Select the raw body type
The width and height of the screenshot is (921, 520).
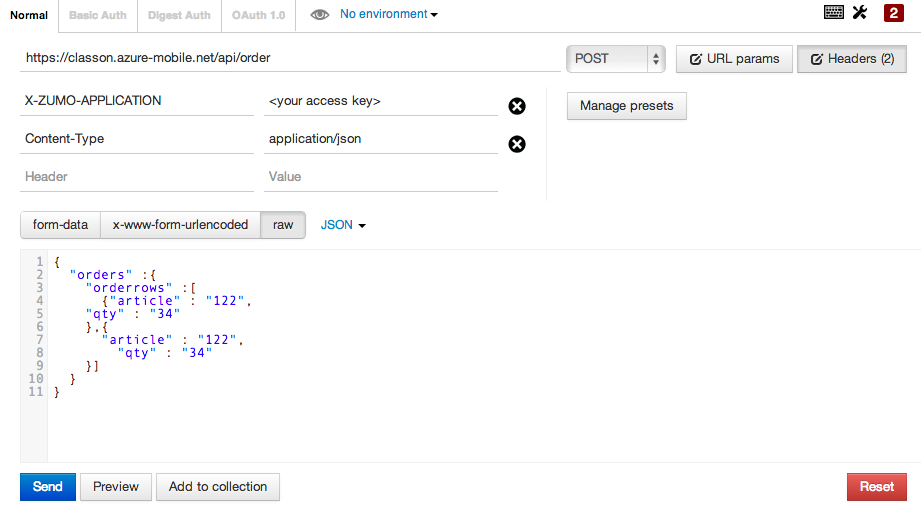click(283, 225)
